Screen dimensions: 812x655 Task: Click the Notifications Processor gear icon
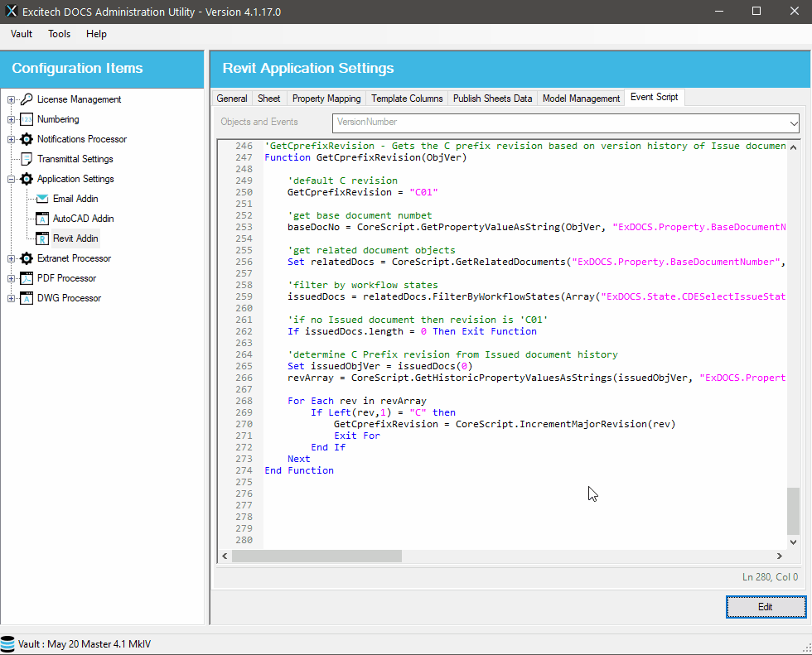tap(27, 139)
